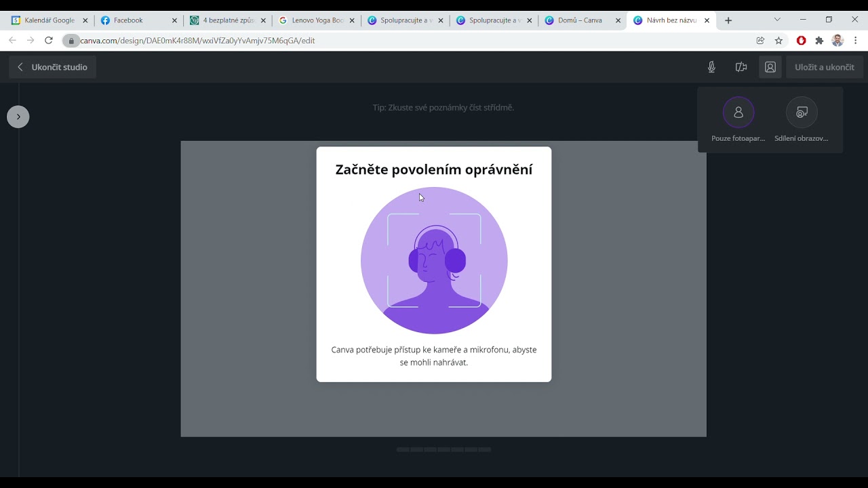The image size is (868, 488).
Task: Expand the side notes panel chevron
Action: 18,117
